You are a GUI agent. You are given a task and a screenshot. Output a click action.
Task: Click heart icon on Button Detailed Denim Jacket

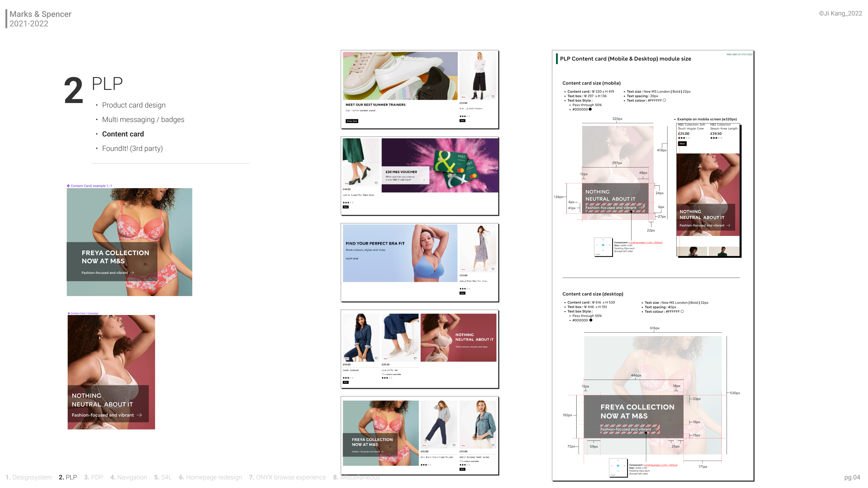(493, 445)
